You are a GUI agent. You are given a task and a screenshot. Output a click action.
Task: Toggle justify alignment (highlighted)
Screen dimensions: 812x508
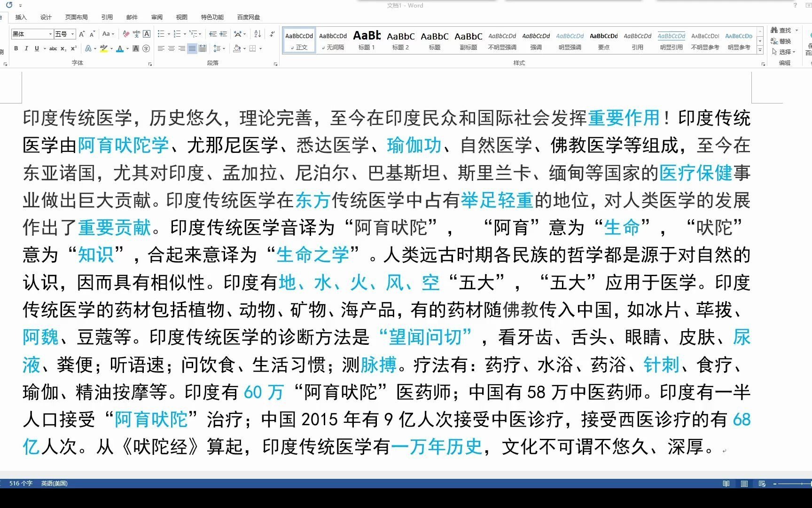pos(192,48)
